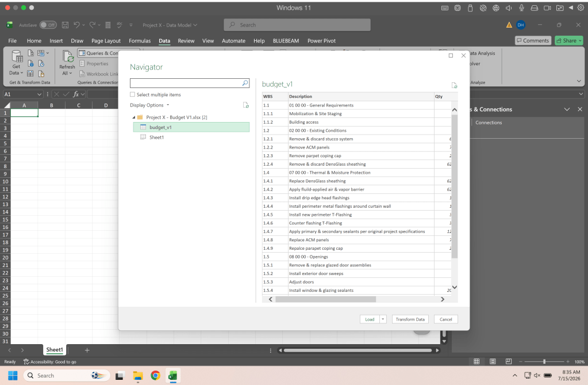Click the refresh preview icon next to budget_v1 heading
The image size is (588, 385).
pyautogui.click(x=454, y=85)
